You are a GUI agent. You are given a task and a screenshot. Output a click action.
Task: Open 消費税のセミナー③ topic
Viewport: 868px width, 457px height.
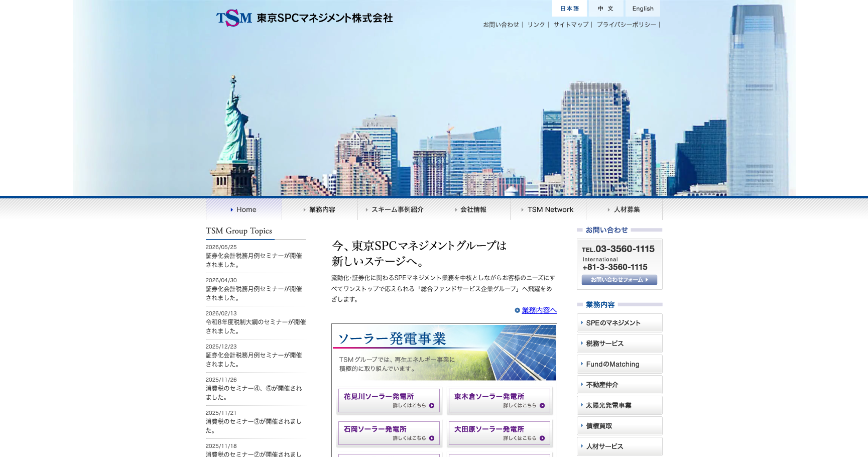click(x=254, y=426)
